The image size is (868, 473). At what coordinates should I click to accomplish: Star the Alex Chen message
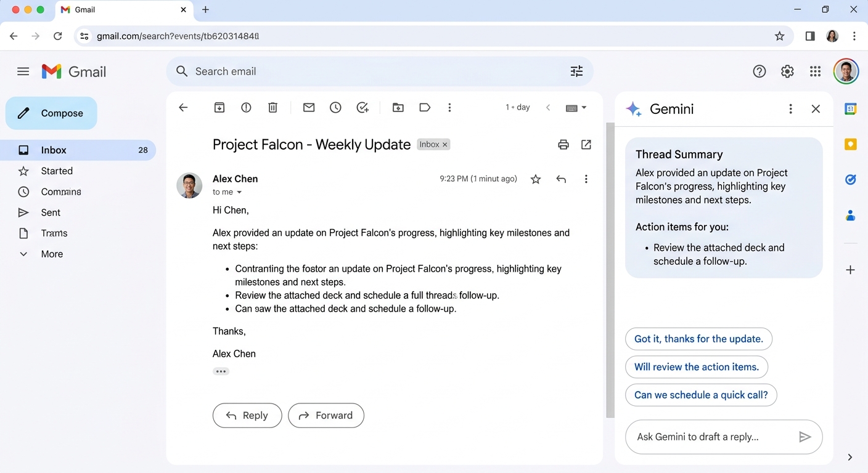[536, 179]
